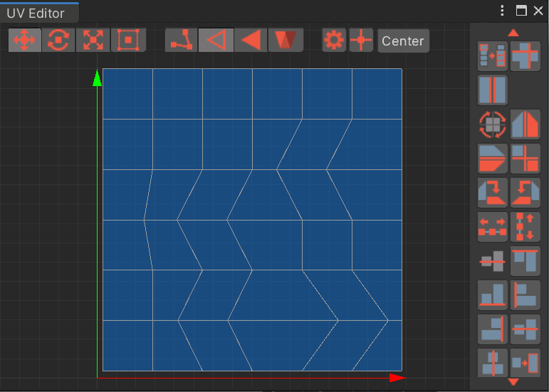Screen dimensions: 549x392
Task: Select the Move tool in the UV toolbar
Action: point(24,40)
